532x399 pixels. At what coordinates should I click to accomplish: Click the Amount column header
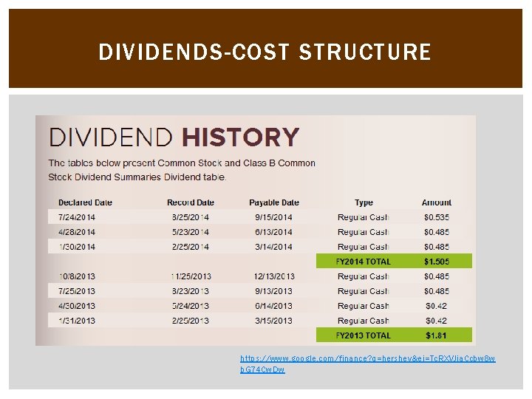[437, 202]
